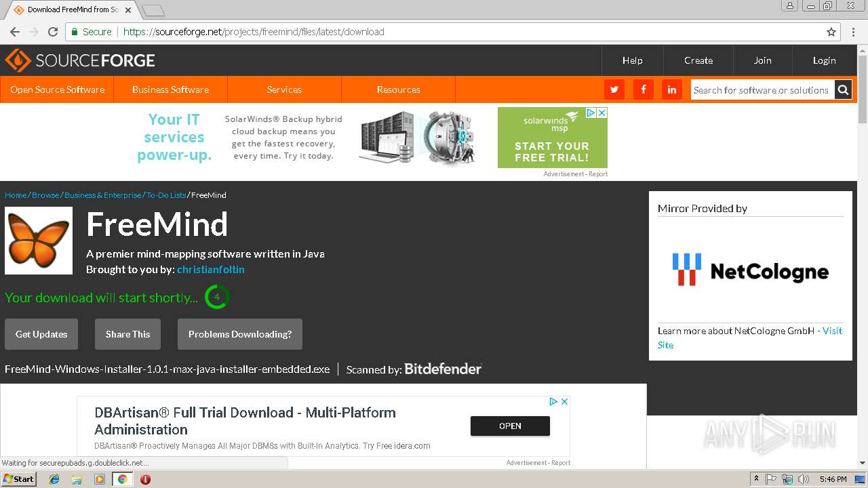Click the Browse breadcrumb link
This screenshot has width=868, height=488.
click(45, 195)
